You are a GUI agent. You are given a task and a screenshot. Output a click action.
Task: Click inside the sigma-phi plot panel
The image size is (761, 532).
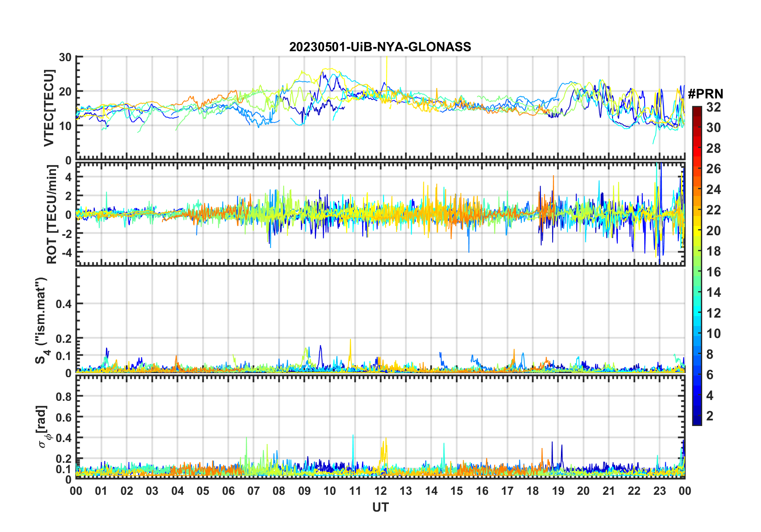coord(380,427)
